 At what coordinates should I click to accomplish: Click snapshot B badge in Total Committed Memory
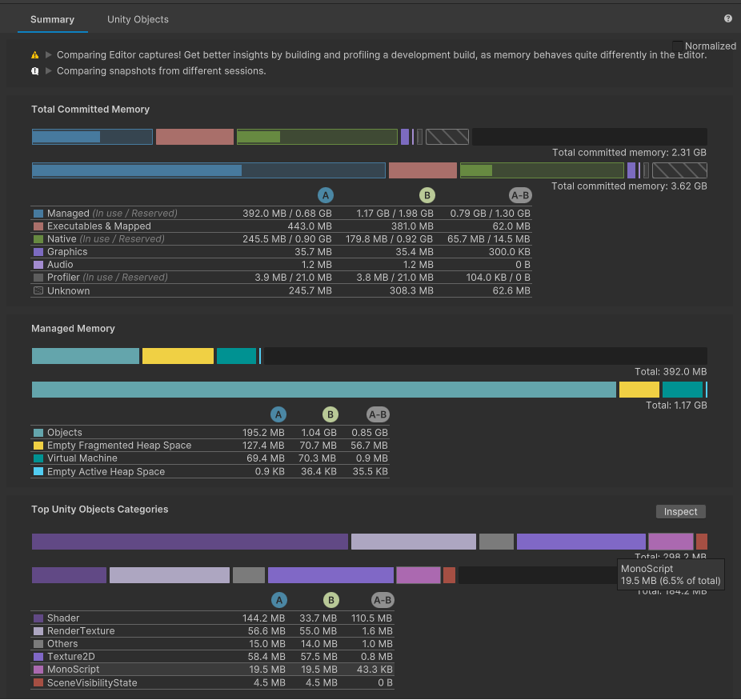(427, 194)
